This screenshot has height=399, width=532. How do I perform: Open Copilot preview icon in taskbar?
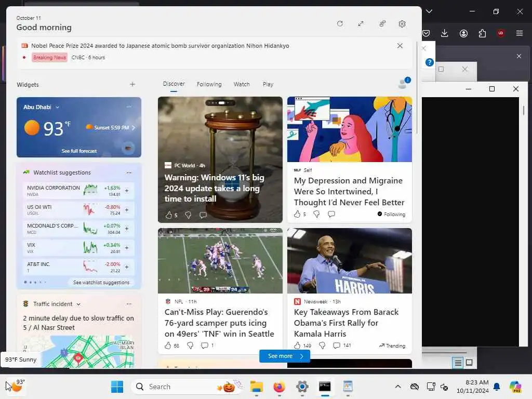pos(515,387)
